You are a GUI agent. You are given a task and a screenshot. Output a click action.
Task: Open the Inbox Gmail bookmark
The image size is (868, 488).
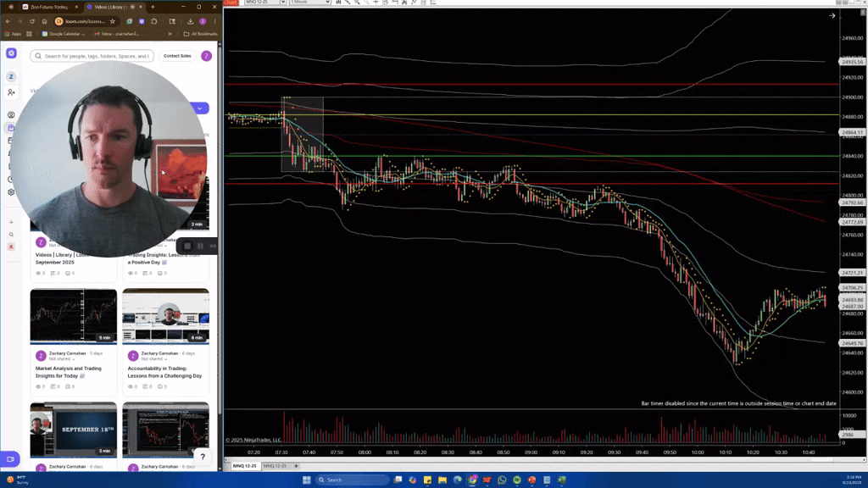(116, 34)
